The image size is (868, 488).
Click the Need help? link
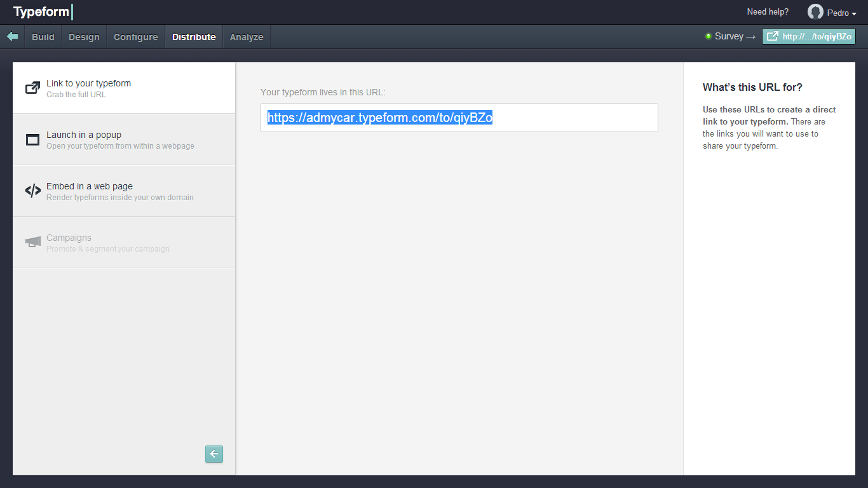768,12
